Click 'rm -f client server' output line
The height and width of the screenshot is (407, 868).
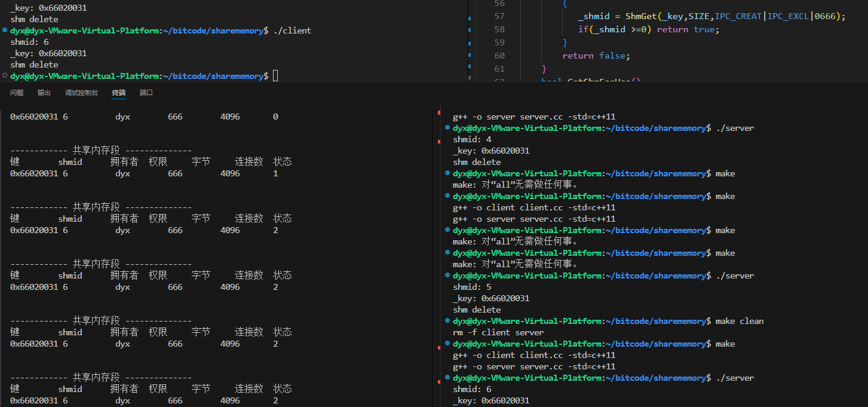[498, 332]
